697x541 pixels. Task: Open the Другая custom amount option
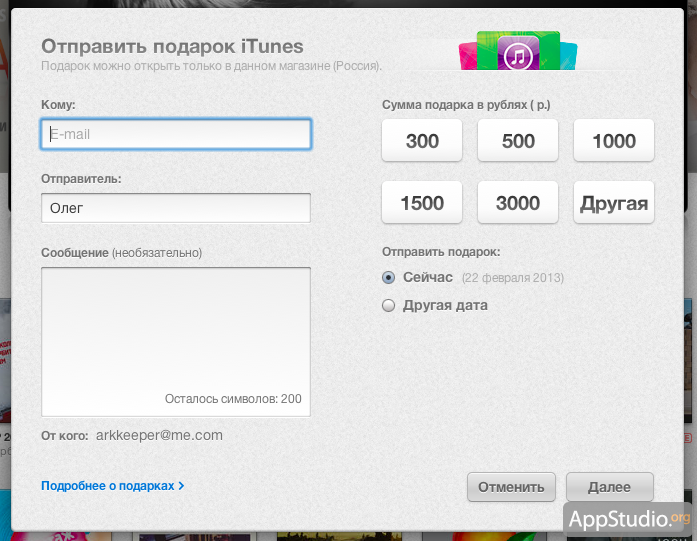(x=613, y=203)
